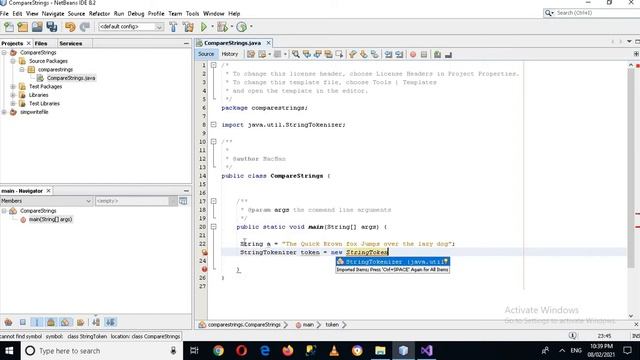
Task: Select Source view button
Action: [206, 54]
